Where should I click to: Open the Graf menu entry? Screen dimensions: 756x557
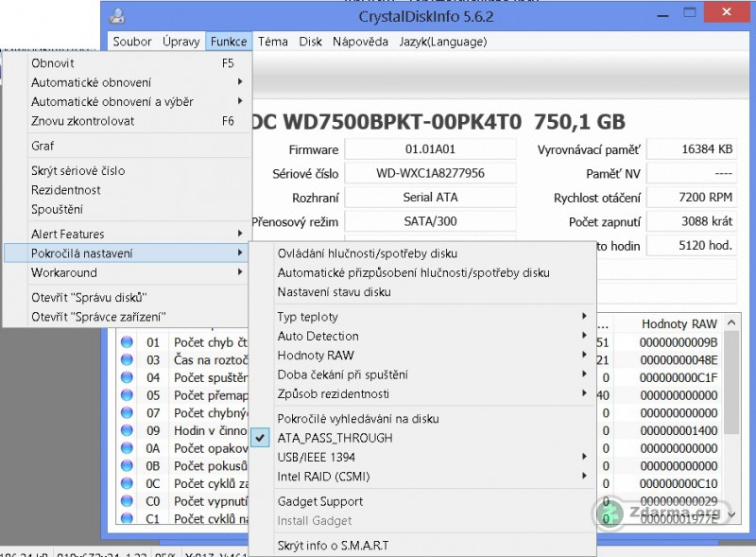128,146
